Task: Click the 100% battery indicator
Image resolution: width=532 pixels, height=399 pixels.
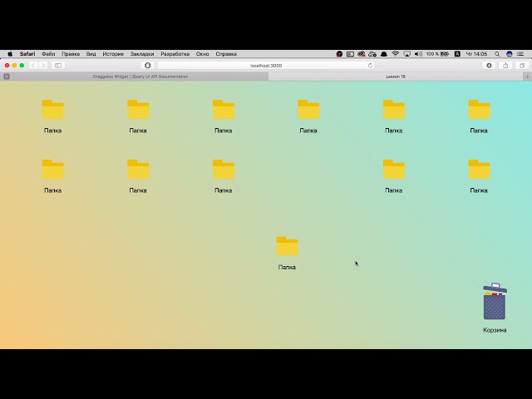Action: click(x=438, y=54)
